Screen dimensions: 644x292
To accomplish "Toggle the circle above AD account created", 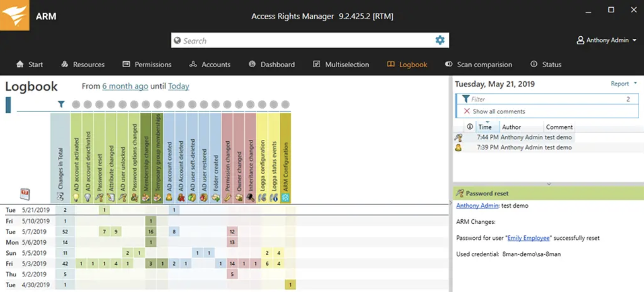I will point(169,104).
